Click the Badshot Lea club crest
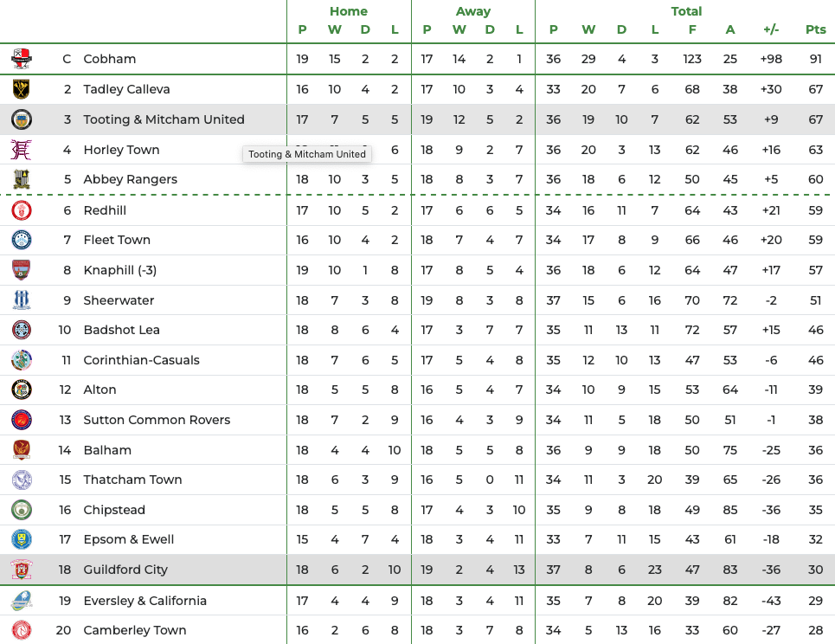835x644 pixels. click(22, 330)
